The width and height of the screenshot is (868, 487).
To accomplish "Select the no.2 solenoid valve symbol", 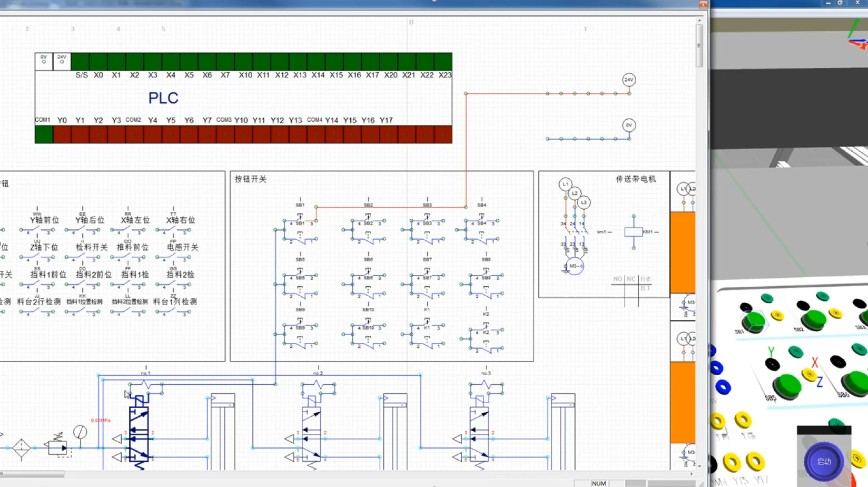I will click(311, 434).
